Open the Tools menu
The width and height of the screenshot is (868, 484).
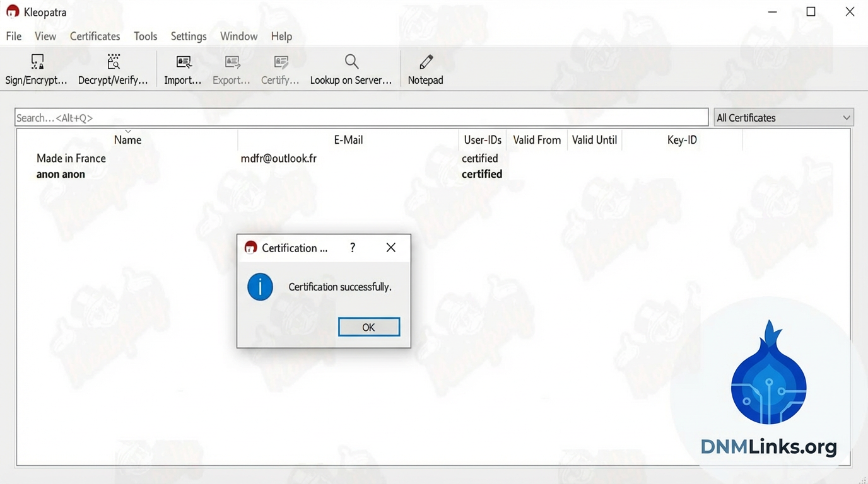[x=145, y=37]
